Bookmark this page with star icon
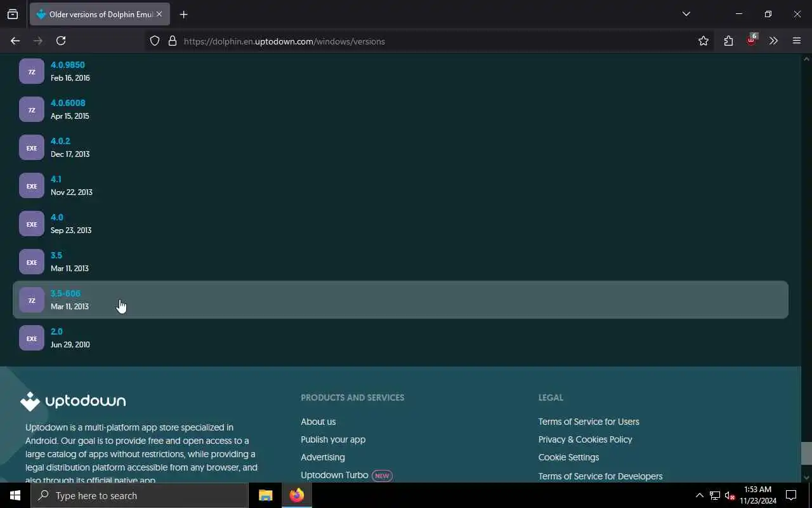Screen dimensions: 812x508 click(704, 41)
